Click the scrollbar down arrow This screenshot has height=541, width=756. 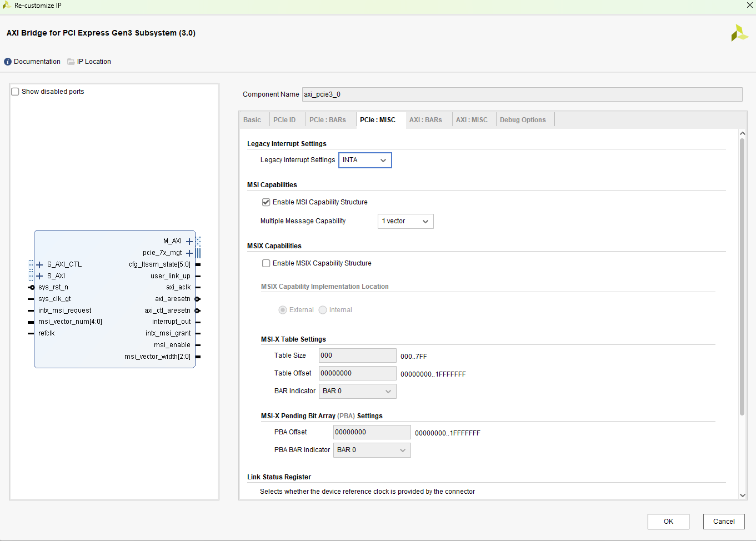pyautogui.click(x=742, y=495)
